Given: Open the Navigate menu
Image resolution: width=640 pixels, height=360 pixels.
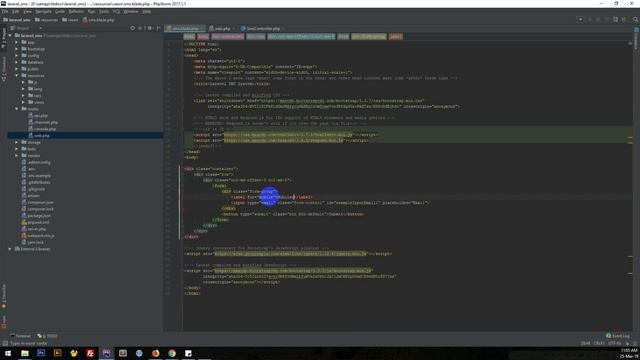Looking at the screenshot, I should pyautogui.click(x=43, y=11).
